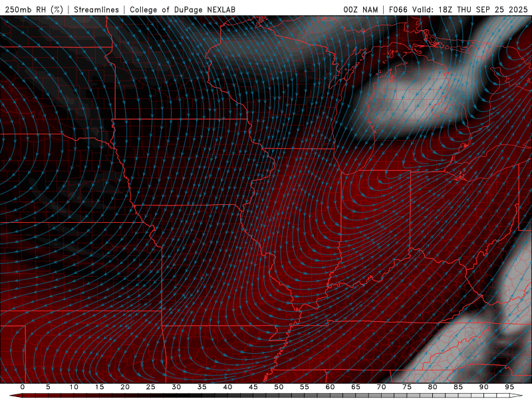Viewport: 532px width, 399px height.
Task: Click the "College of DuPage NEXLAB" text
Action: point(182,9)
